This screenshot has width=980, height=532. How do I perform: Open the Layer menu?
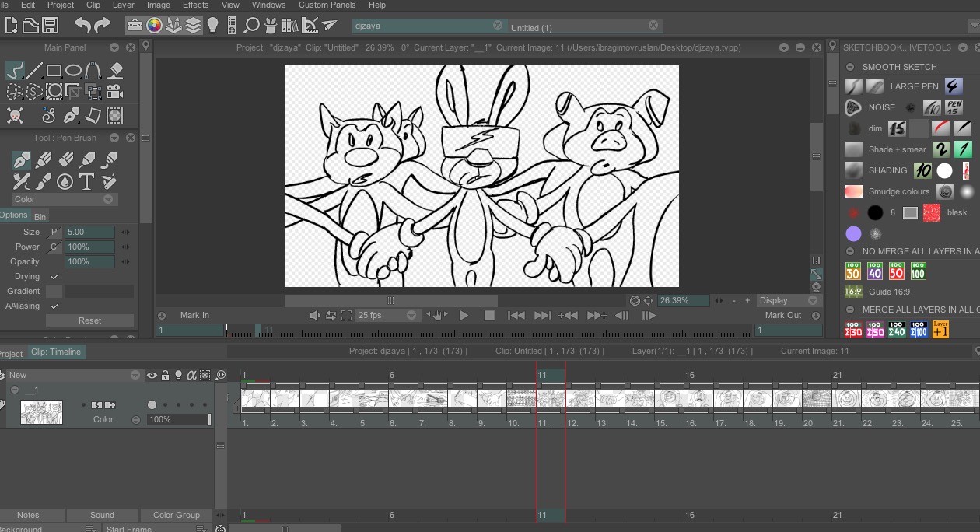[x=124, y=5]
